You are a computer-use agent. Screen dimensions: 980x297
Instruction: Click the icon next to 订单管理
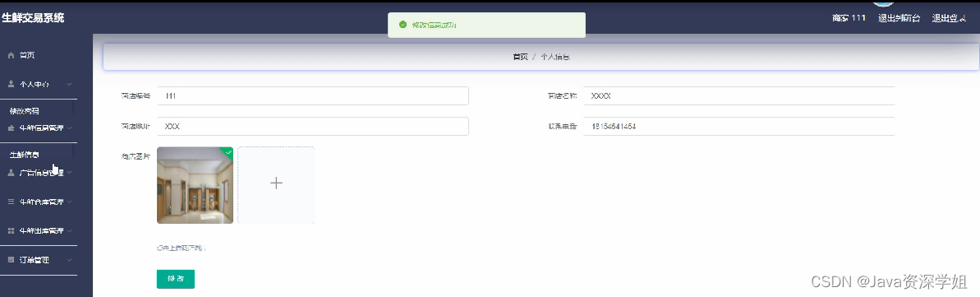tap(11, 259)
